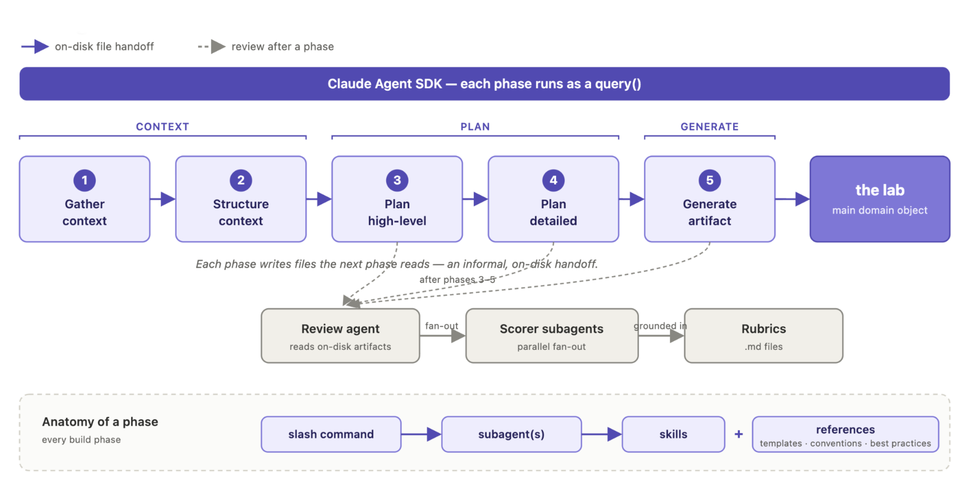Click the slash command box
Screen dimensions: 980x503
[x=331, y=434]
